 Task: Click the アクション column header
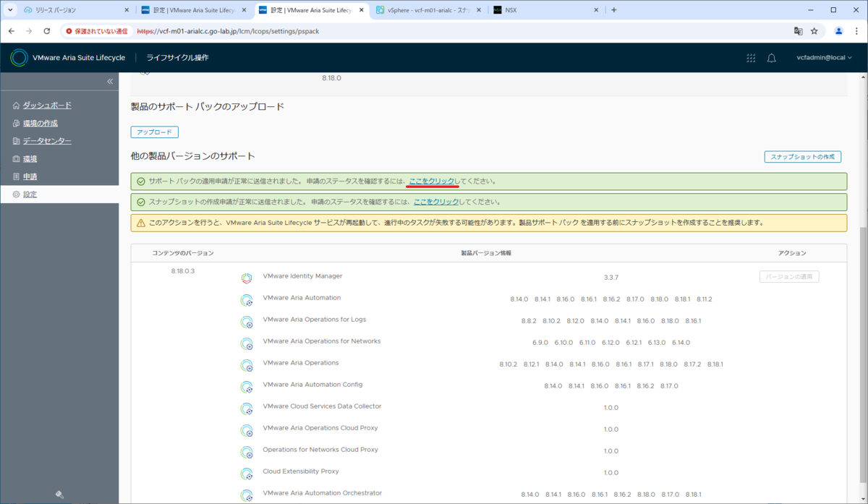coord(792,253)
